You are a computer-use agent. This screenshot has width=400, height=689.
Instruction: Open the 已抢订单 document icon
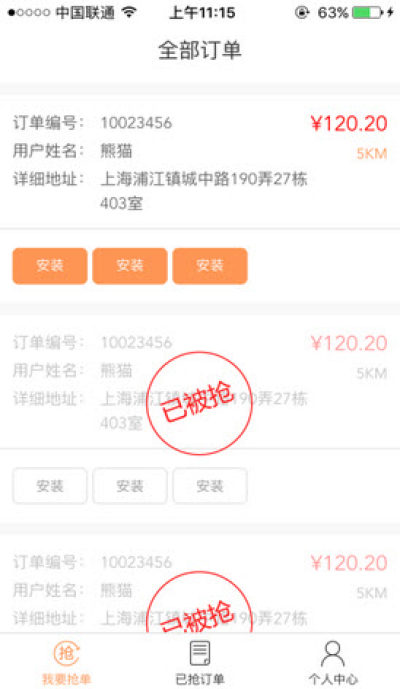tap(200, 653)
